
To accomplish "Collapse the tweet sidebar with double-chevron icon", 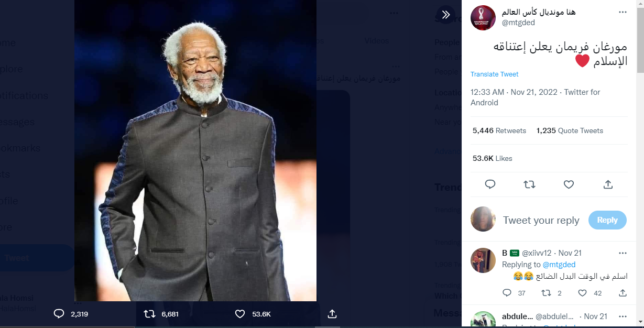I will (x=446, y=15).
